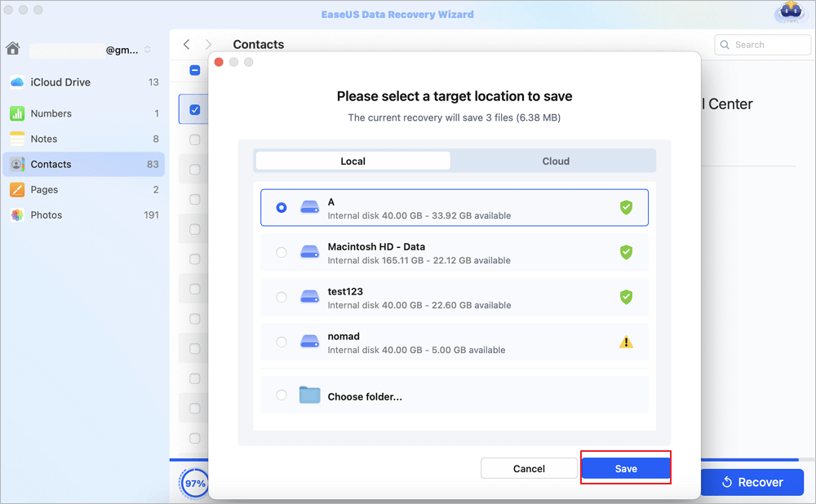This screenshot has width=816, height=504.
Task: Click the Cancel button
Action: tap(529, 469)
